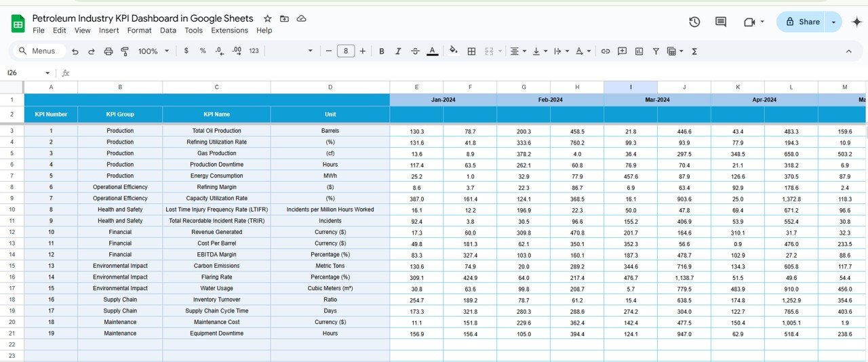Open text wrapping dropdown

click(x=561, y=51)
